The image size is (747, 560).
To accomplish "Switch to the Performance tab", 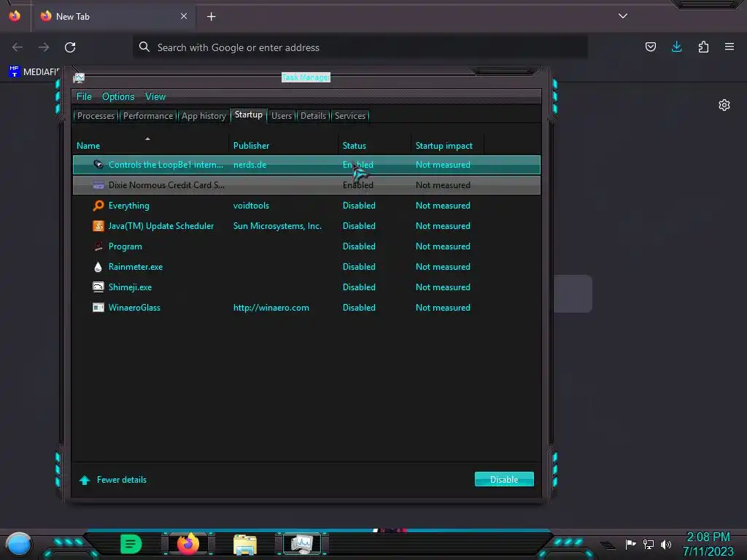I will [148, 116].
